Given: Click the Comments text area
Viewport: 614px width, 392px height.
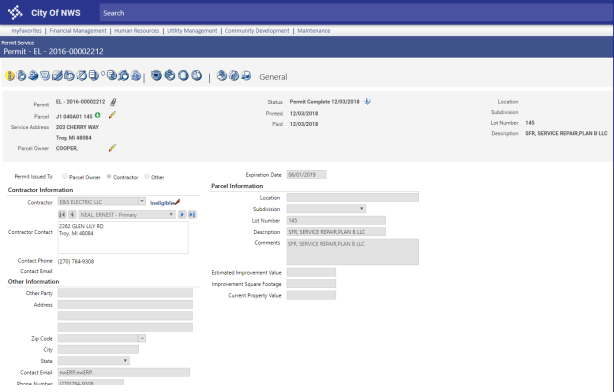Looking at the screenshot, I should pyautogui.click(x=352, y=252).
